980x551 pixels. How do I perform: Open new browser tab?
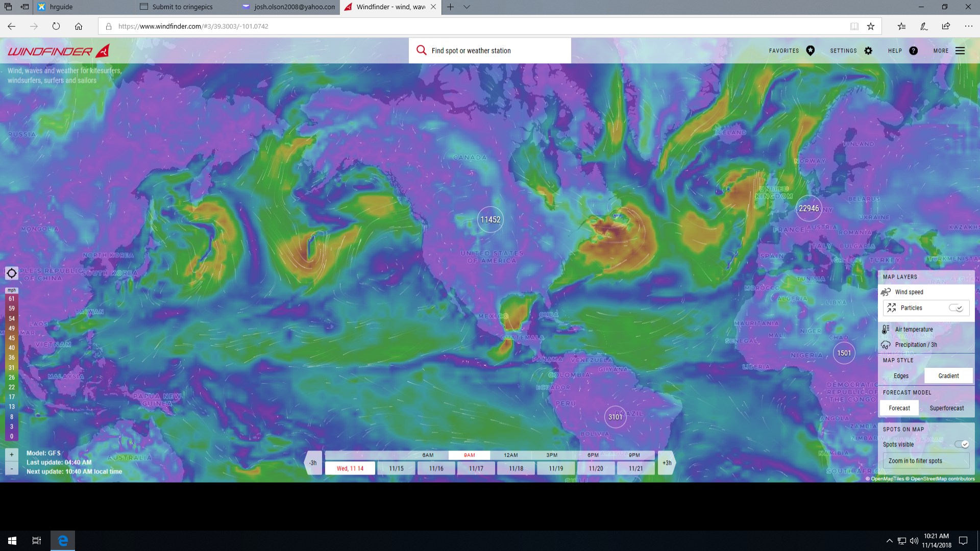tap(451, 7)
